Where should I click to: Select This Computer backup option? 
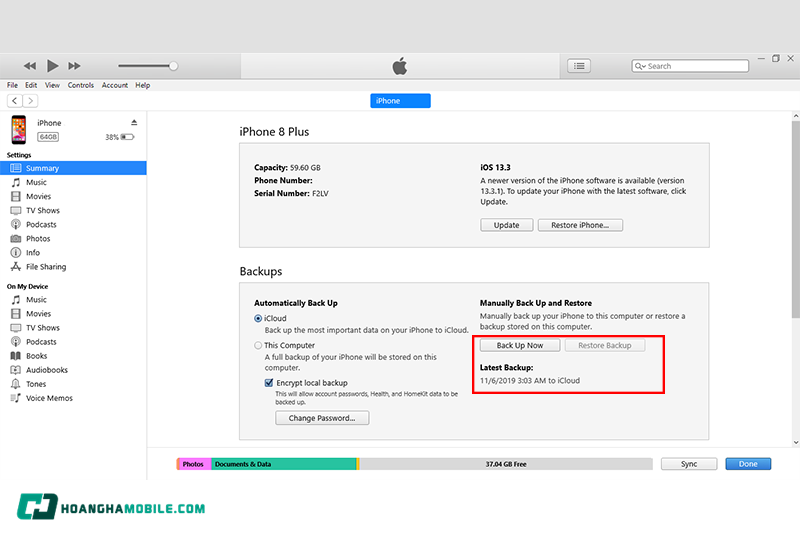coord(259,345)
